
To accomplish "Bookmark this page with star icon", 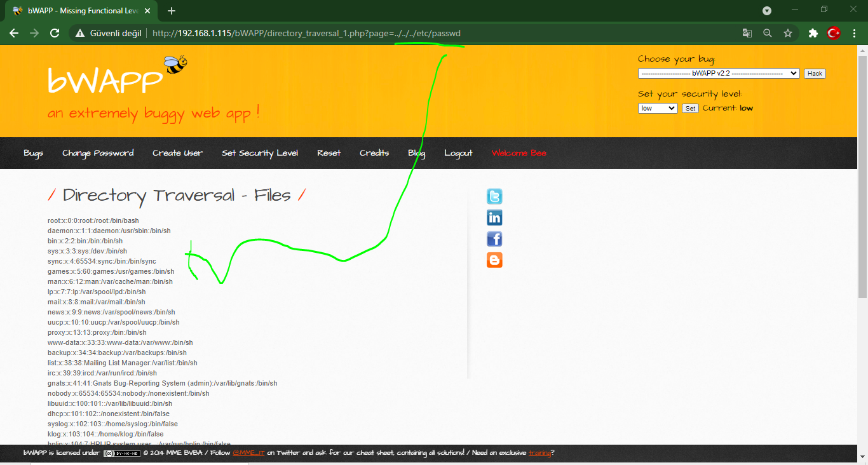I will coord(788,33).
